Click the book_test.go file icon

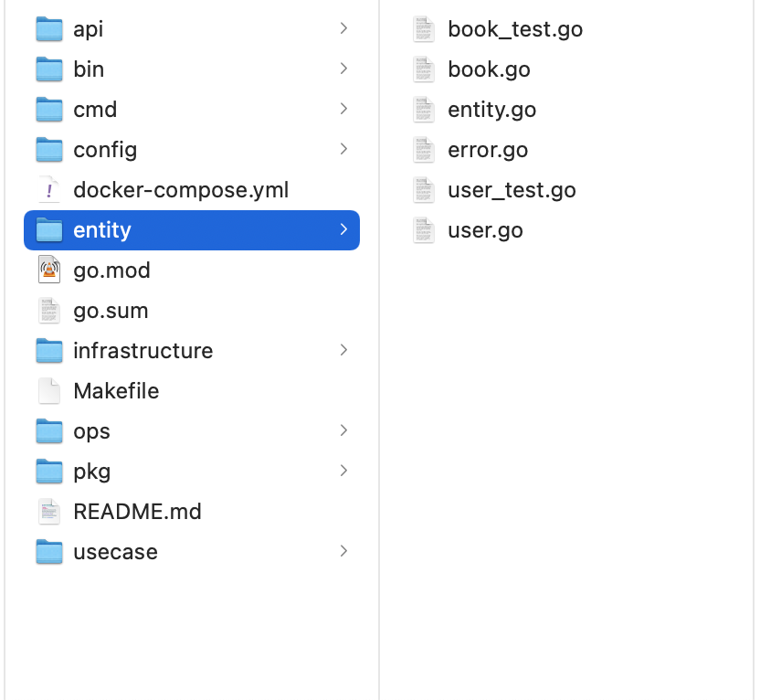[423, 29]
